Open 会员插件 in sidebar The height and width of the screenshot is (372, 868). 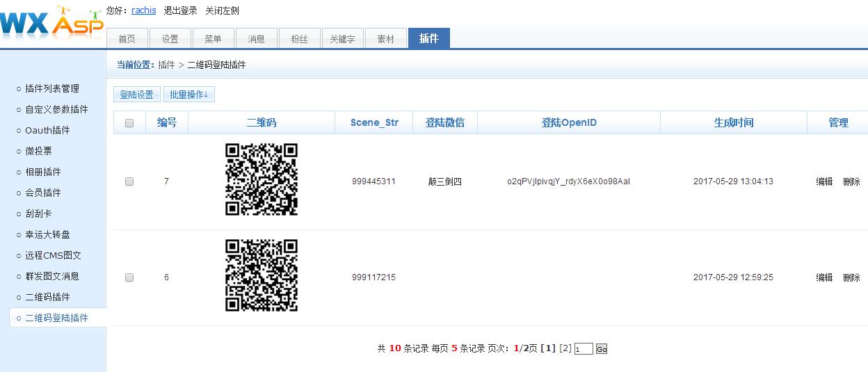(43, 193)
